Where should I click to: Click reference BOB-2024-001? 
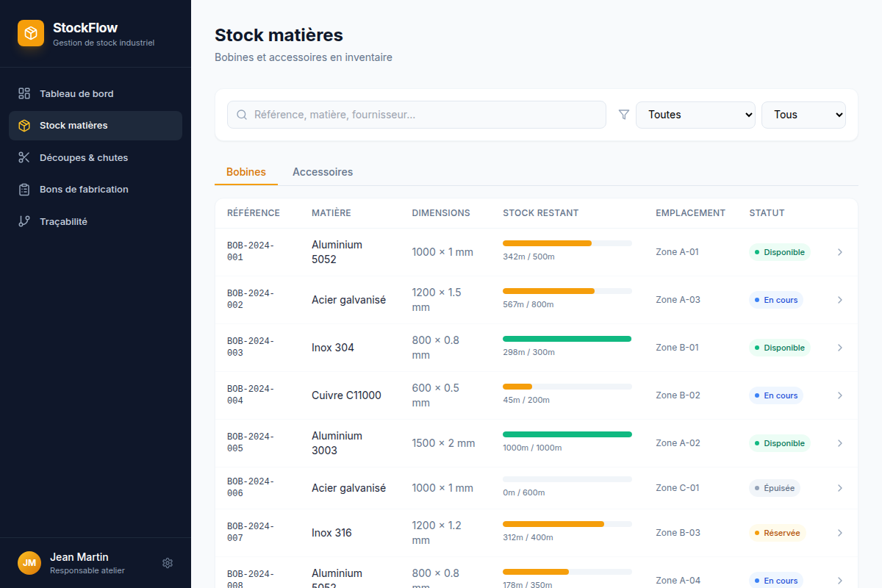(x=251, y=252)
